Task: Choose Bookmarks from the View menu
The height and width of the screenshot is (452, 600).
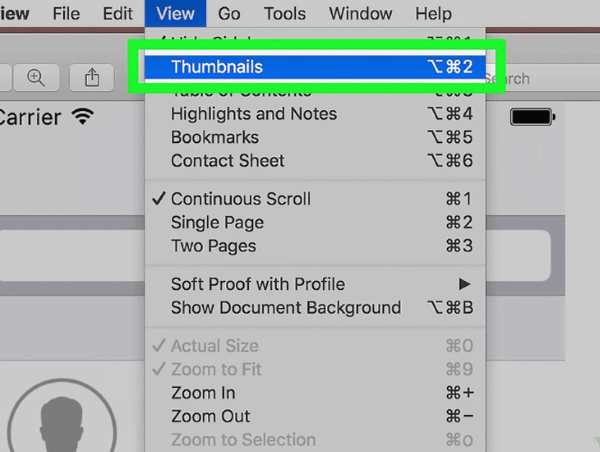Action: pos(215,137)
